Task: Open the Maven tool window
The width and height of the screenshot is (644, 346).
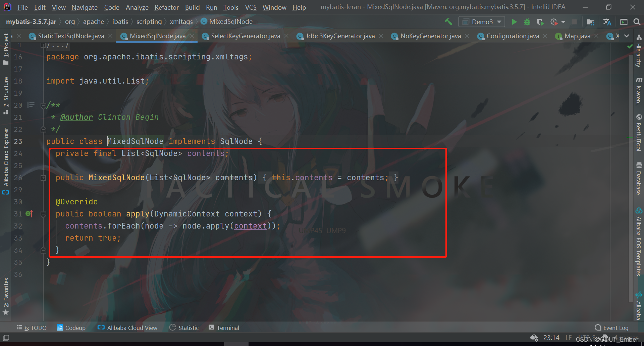Action: (x=639, y=90)
